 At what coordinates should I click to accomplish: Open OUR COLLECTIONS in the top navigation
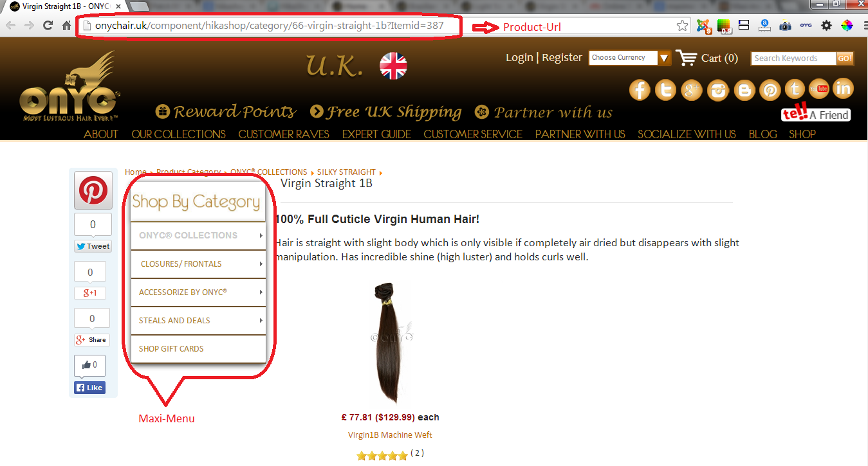click(x=179, y=134)
